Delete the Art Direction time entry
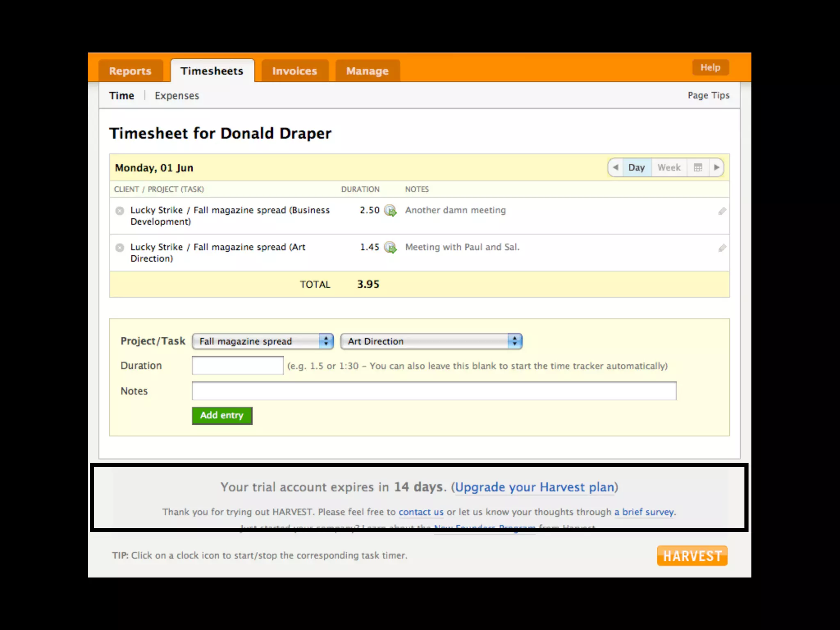Image resolution: width=840 pixels, height=630 pixels. [x=120, y=248]
